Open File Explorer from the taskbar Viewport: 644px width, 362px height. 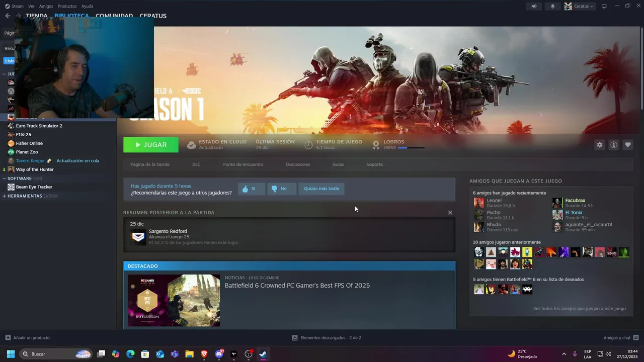pyautogui.click(x=189, y=354)
